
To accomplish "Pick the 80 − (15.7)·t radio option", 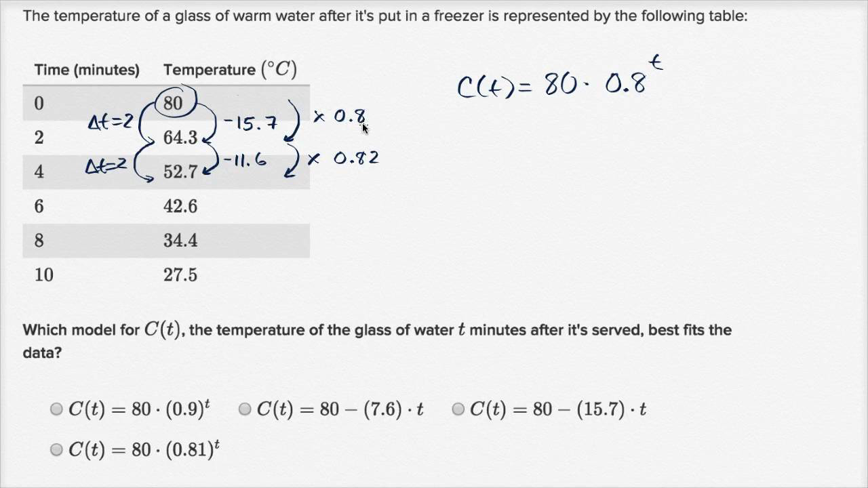I will coord(458,409).
